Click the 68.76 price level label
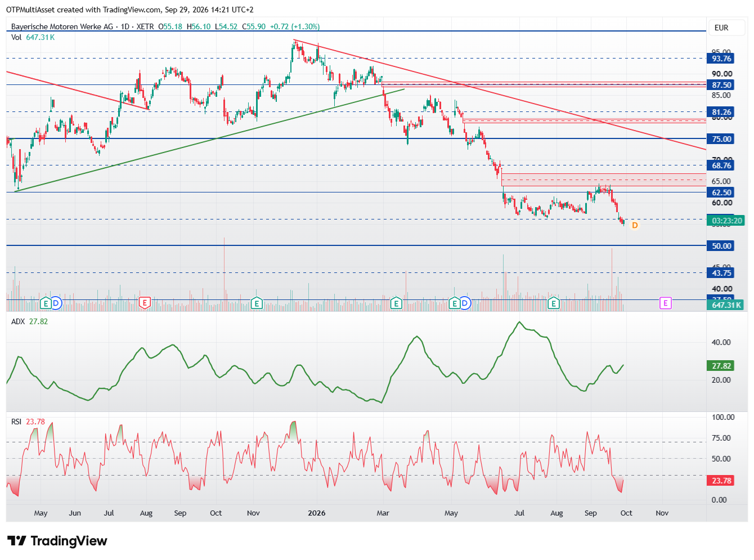 721,165
